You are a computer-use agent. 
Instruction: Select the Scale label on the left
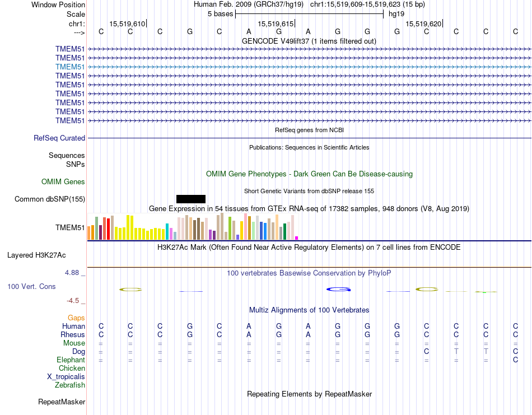[76, 14]
